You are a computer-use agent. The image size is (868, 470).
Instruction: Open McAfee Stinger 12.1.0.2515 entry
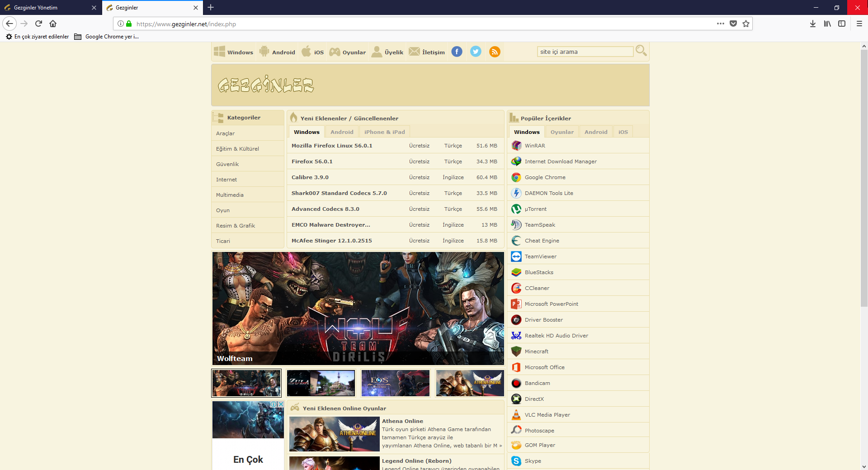[x=332, y=241]
